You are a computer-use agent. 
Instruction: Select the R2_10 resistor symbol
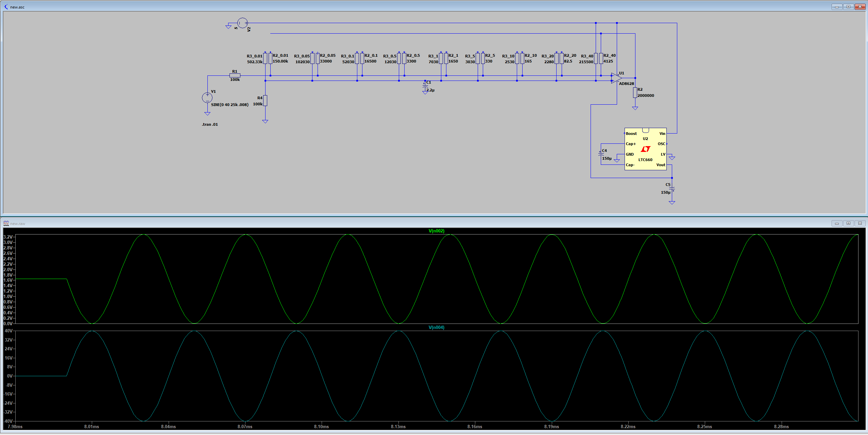522,58
